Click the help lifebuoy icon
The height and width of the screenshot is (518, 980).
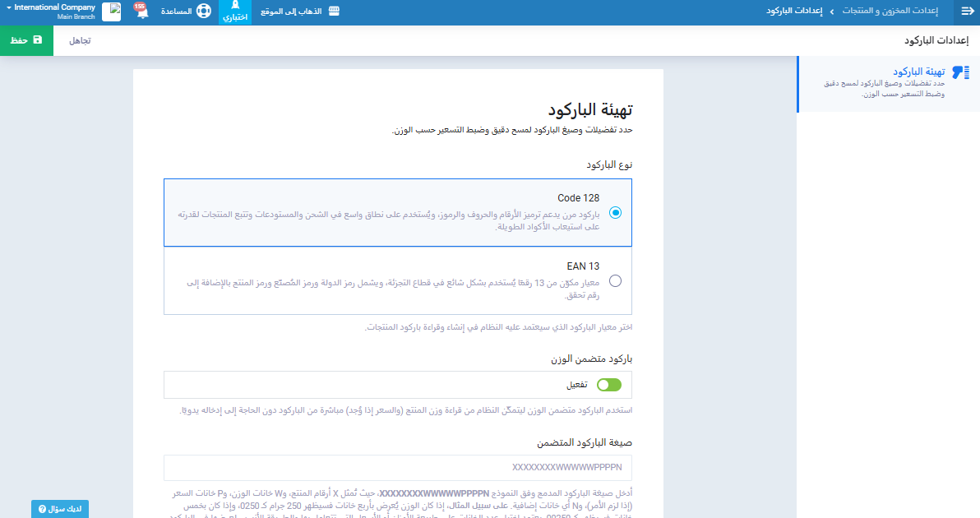click(x=203, y=12)
